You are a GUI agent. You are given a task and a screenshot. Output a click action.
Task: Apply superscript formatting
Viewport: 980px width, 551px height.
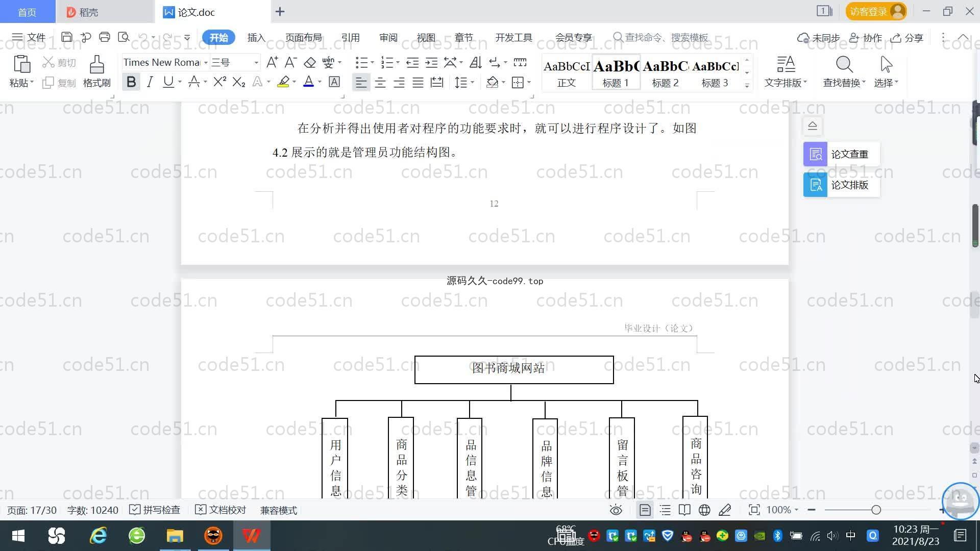pos(220,82)
